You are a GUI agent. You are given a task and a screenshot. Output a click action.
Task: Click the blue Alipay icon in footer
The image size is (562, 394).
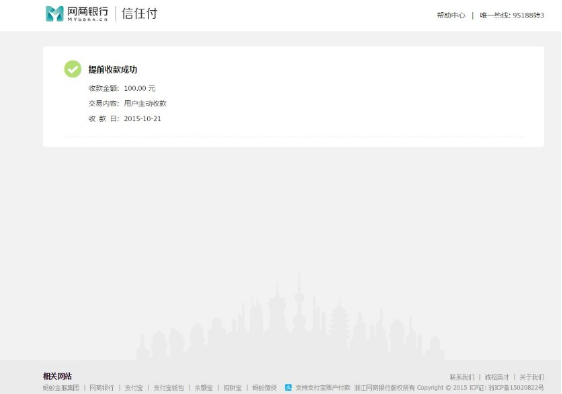tap(288, 388)
